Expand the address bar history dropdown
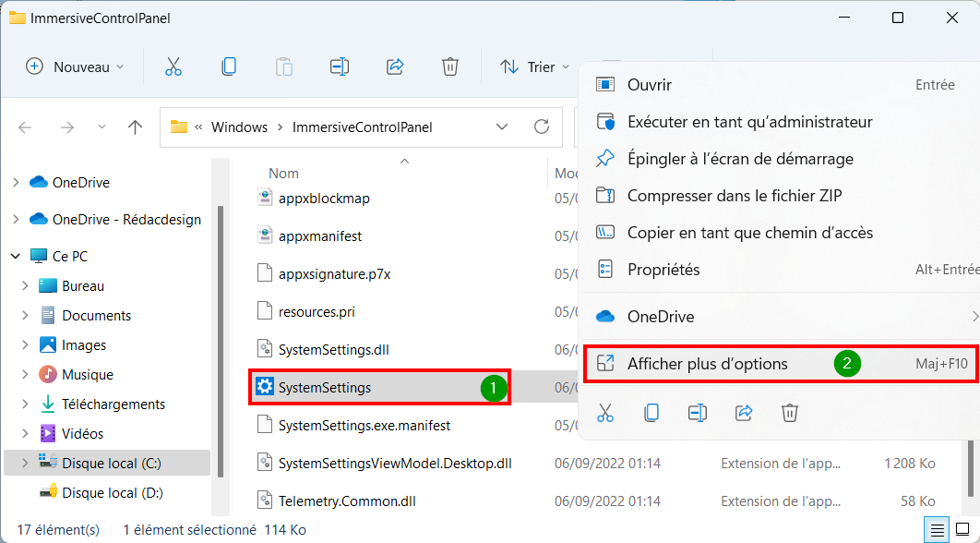This screenshot has height=543, width=980. coord(502,127)
